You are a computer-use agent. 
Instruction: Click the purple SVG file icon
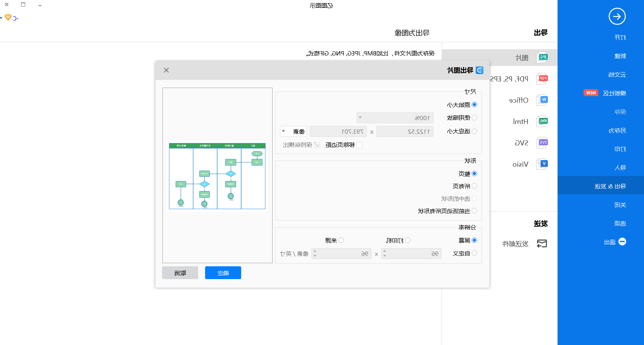[542, 143]
